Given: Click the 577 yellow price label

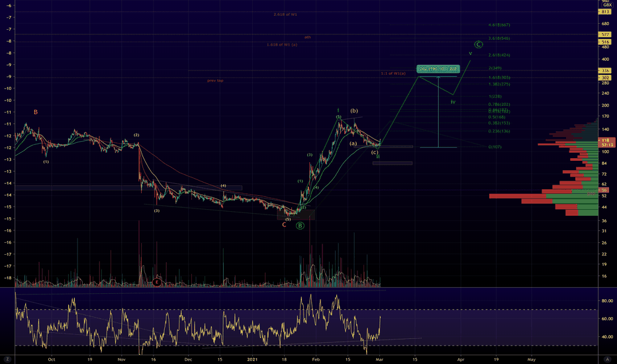Looking at the screenshot, I should (x=605, y=34).
